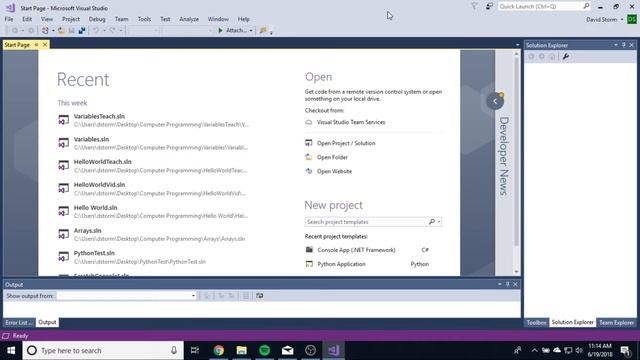Click the Toggle Word Wrap output icon
640x360 pixels.
pos(260,296)
